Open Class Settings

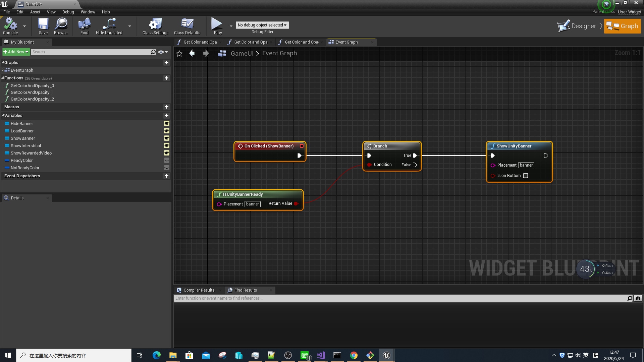pyautogui.click(x=155, y=26)
